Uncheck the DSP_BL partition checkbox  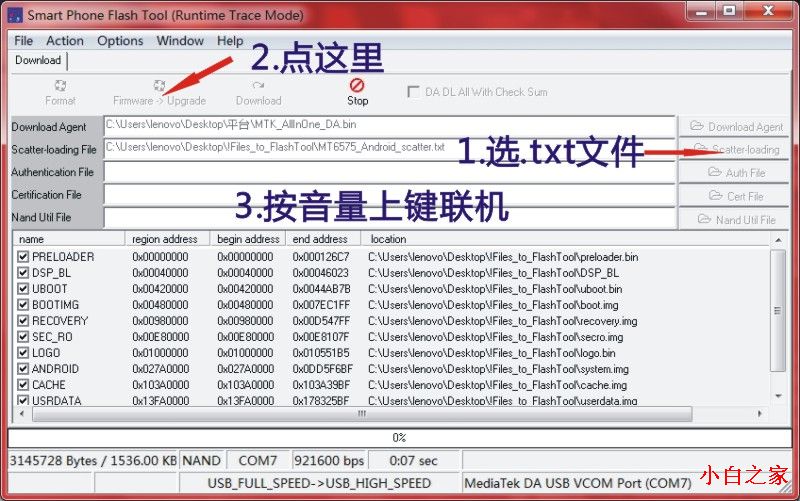(x=23, y=273)
